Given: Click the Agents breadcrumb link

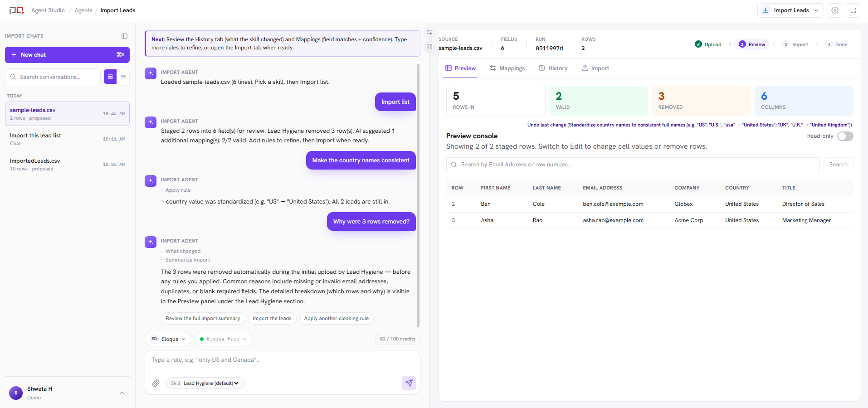Looking at the screenshot, I should [x=83, y=10].
